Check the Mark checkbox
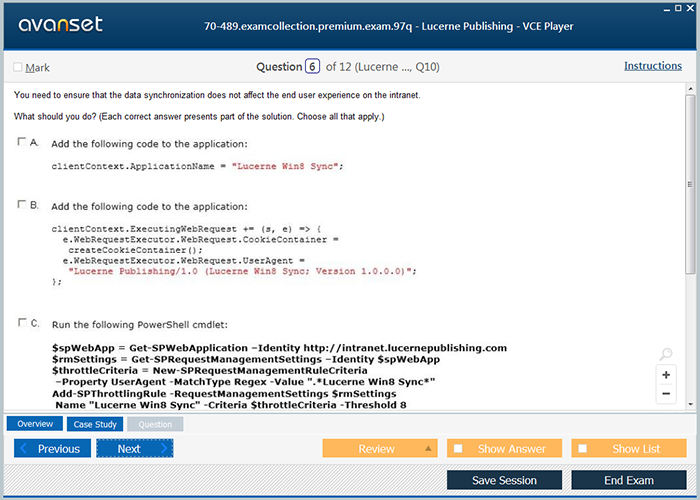Image resolution: width=700 pixels, height=500 pixels. [x=18, y=67]
